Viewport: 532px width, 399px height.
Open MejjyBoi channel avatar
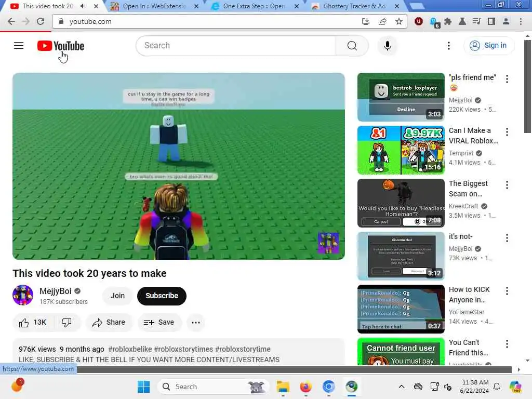pos(23,295)
